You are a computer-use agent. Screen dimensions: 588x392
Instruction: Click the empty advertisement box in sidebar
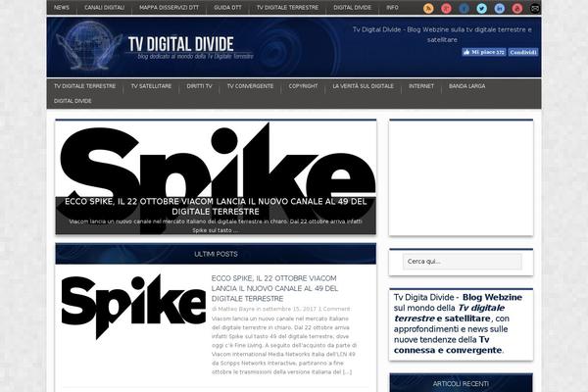[461, 177]
